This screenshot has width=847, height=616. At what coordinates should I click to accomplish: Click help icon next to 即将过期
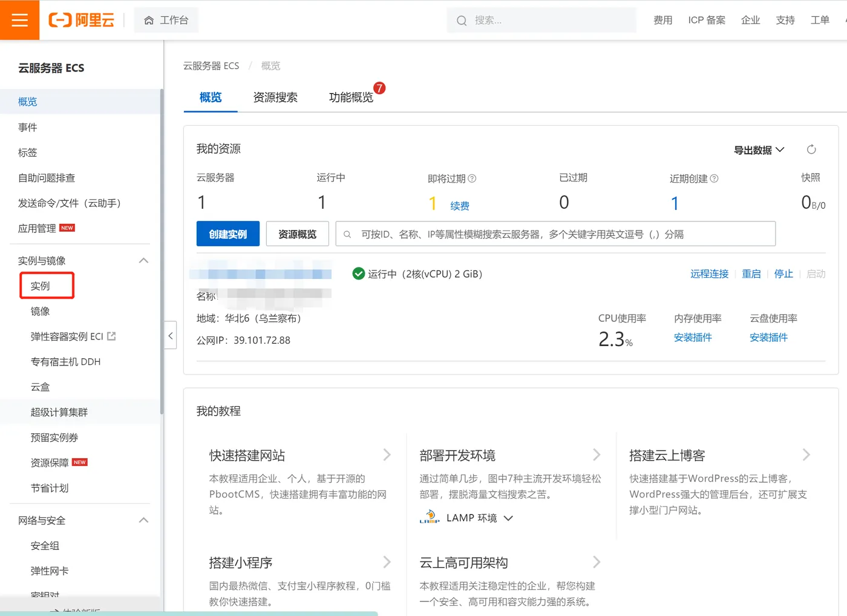tap(473, 179)
